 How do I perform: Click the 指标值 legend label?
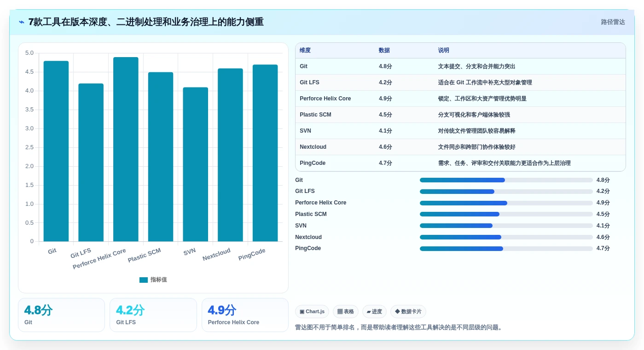159,280
